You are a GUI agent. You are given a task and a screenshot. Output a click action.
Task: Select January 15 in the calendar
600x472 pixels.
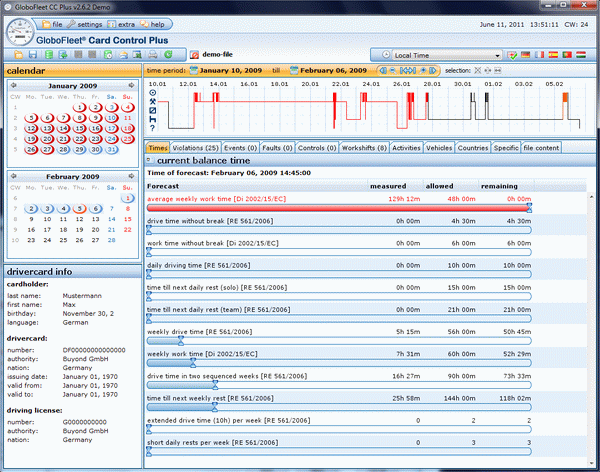(79, 128)
